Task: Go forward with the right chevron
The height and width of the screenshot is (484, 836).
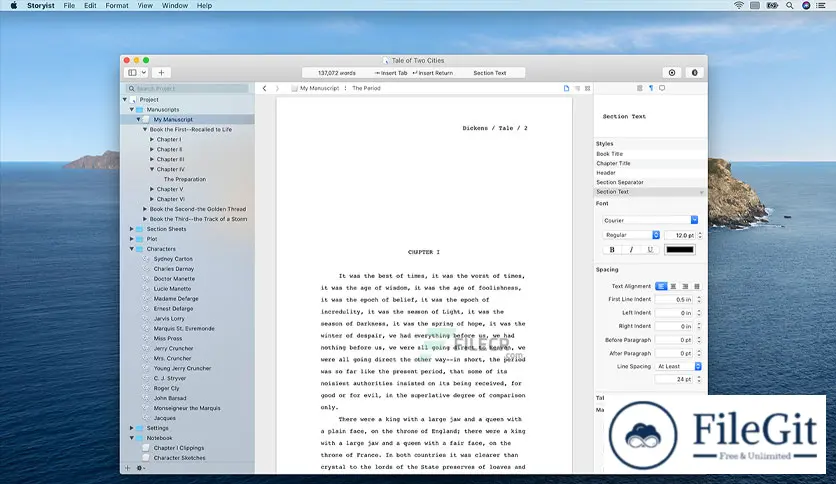Action: click(x=277, y=88)
